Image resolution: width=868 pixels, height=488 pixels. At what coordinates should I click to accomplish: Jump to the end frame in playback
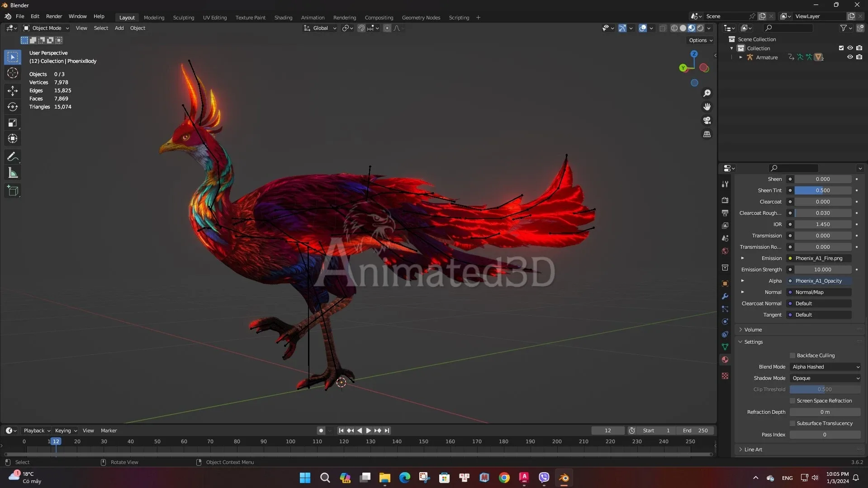tap(387, 431)
